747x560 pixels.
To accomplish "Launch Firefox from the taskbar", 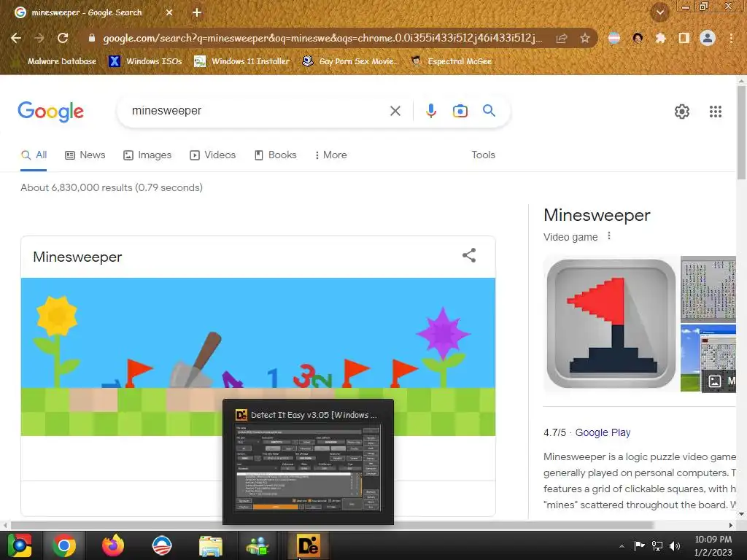I will [113, 545].
